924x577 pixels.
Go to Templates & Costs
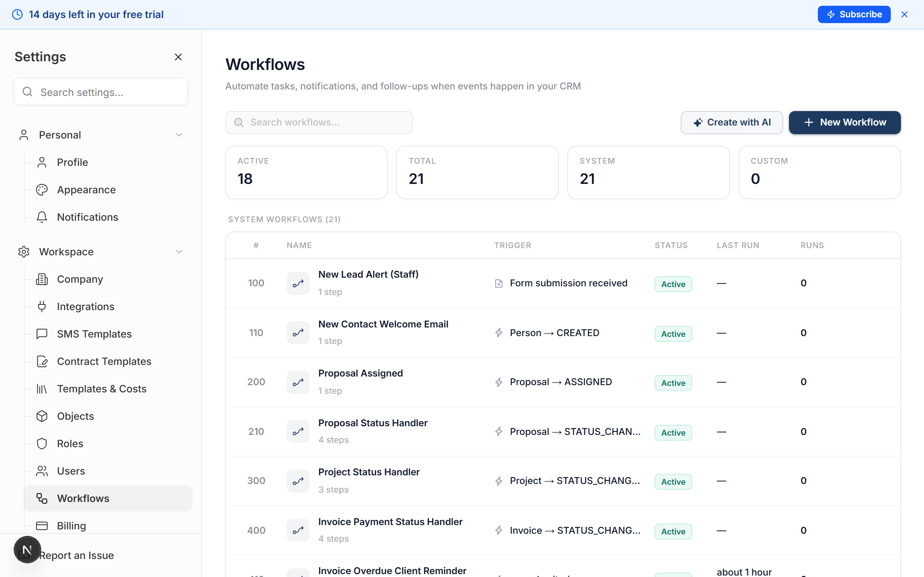point(101,388)
